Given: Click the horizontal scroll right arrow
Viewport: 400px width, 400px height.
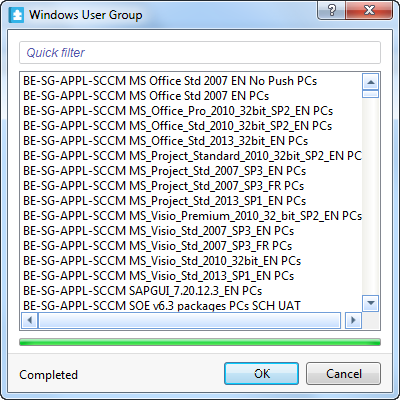Looking at the screenshot, I should pos(353,320).
